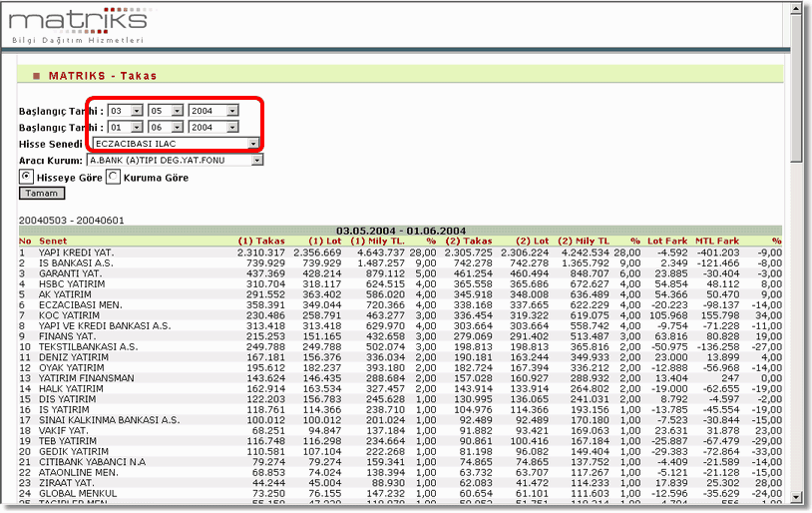Open start date day dropdown showing 03

tap(126, 111)
